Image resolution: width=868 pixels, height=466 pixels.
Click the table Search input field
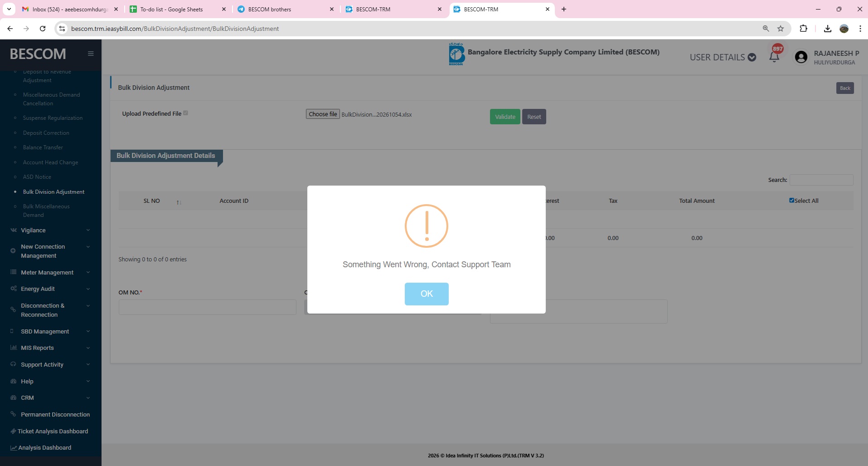(x=821, y=180)
